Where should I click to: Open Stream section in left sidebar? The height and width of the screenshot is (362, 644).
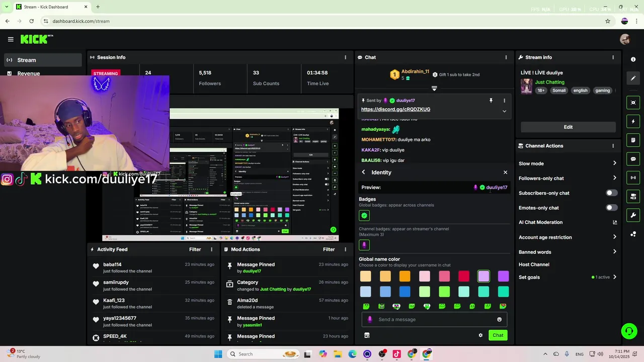point(43,60)
